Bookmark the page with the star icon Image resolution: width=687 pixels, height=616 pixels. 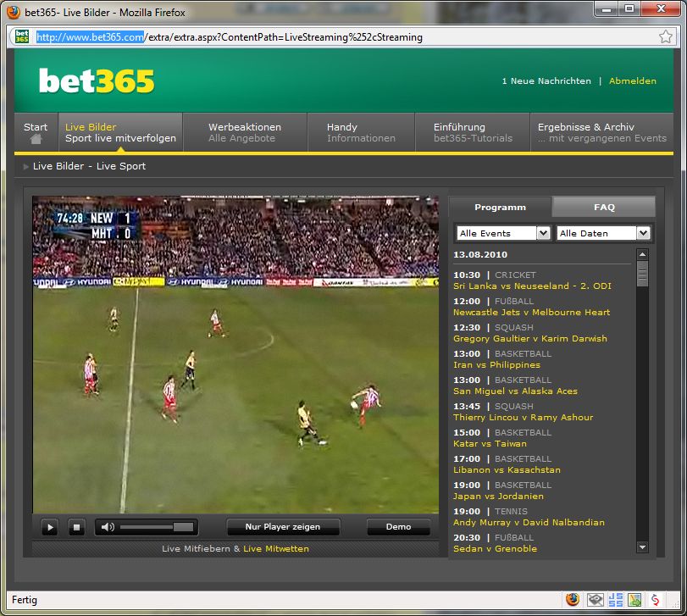coord(666,37)
